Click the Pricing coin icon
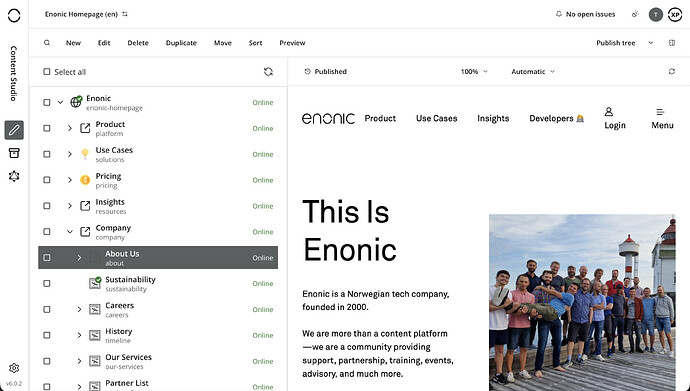The image size is (690, 391). [x=85, y=179]
